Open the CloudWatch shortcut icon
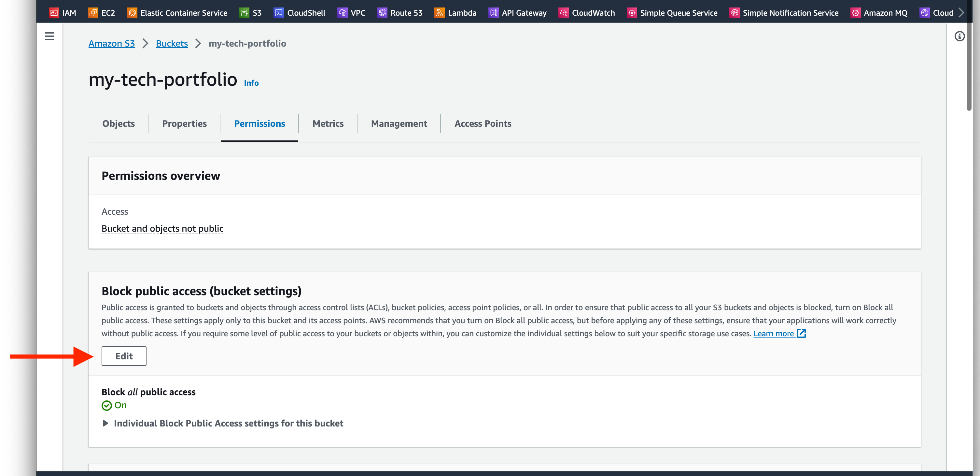The image size is (980, 476). 564,13
